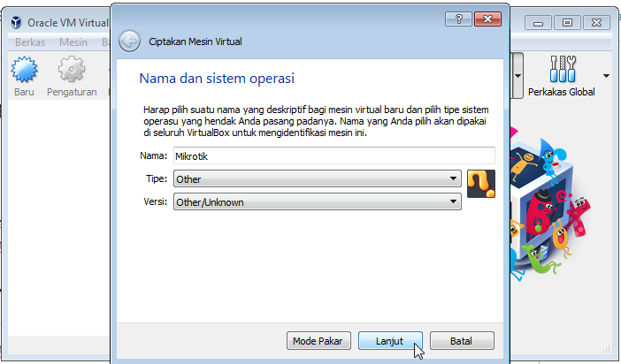This screenshot has height=364, width=621.
Task: Close the Ciptakan Mesin Virtual dialog
Action: click(x=488, y=19)
